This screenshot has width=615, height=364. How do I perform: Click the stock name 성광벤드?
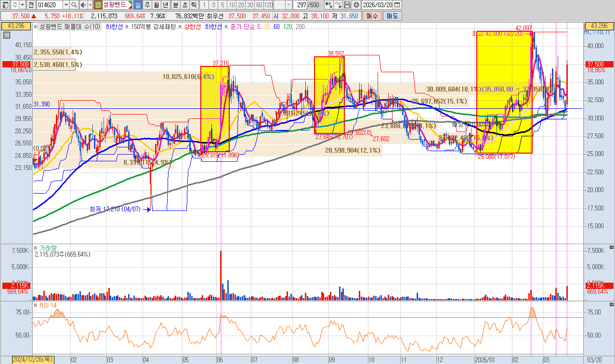click(x=114, y=5)
